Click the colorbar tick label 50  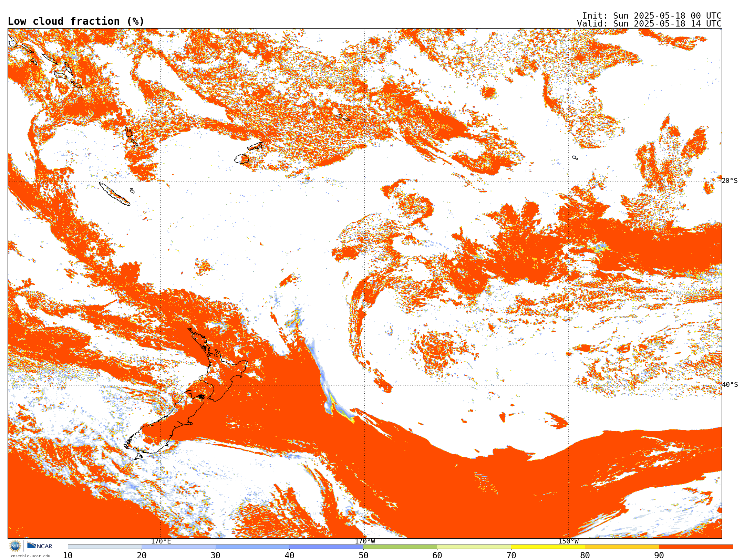[x=363, y=555]
